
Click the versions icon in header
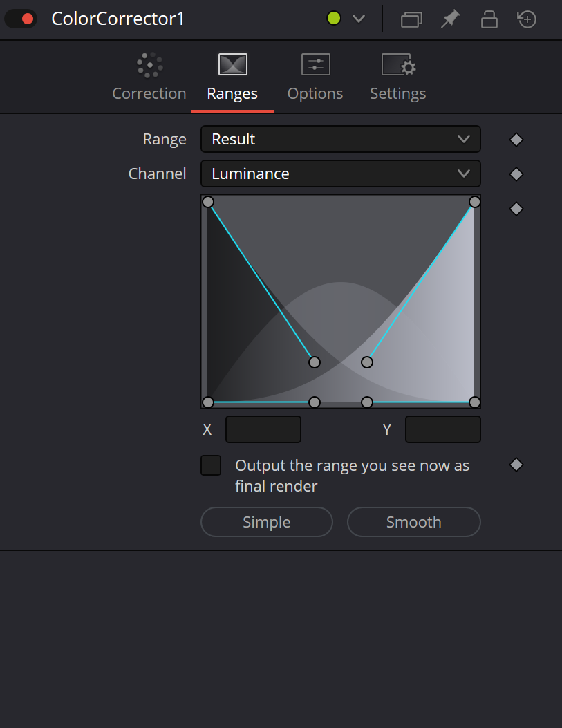tap(411, 19)
